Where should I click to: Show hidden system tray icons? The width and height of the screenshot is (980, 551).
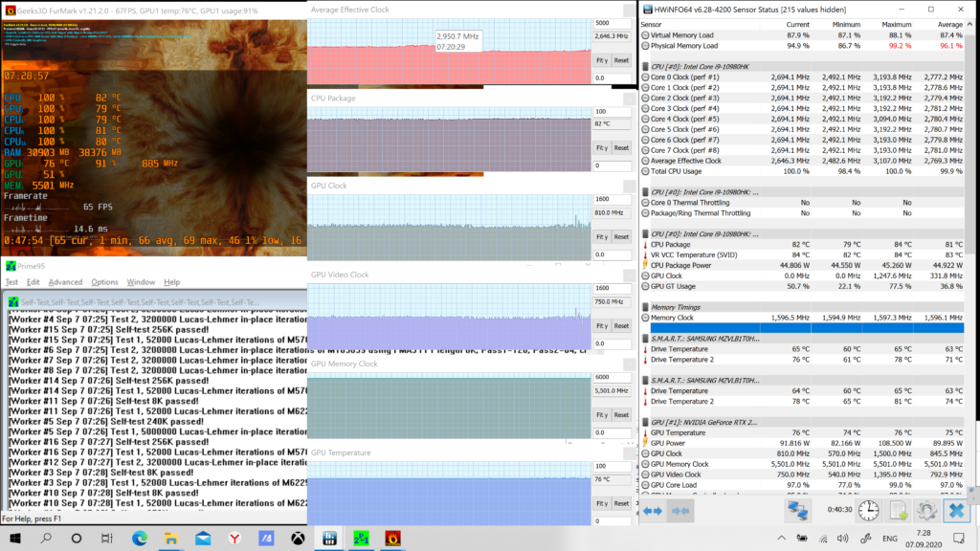781,539
